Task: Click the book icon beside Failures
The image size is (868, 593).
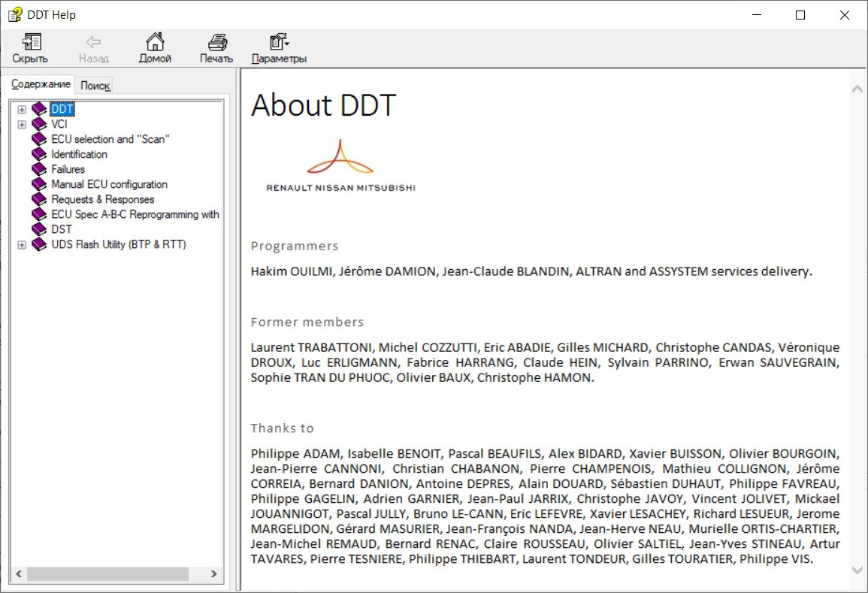Action: pyautogui.click(x=39, y=169)
